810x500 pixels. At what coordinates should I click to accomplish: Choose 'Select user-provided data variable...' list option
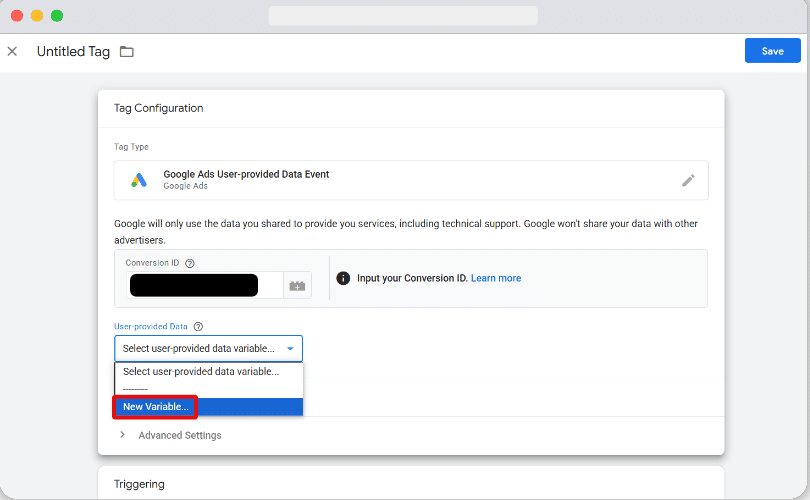point(209,371)
